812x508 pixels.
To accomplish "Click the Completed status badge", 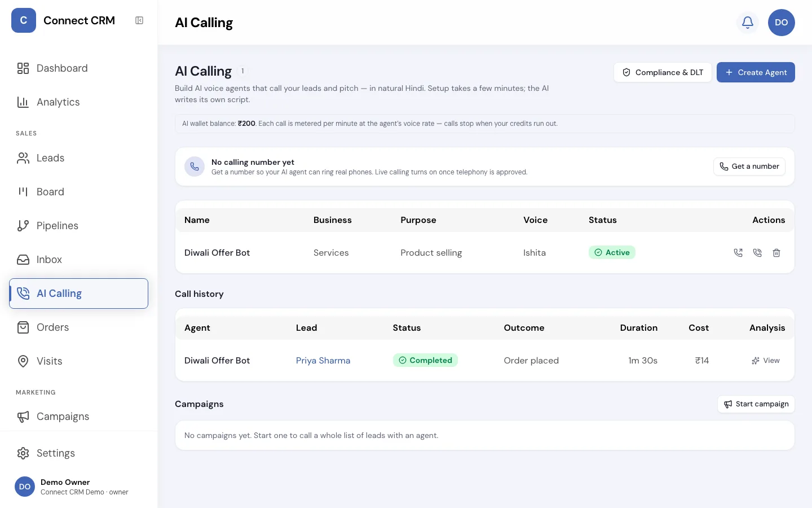I will pyautogui.click(x=425, y=360).
